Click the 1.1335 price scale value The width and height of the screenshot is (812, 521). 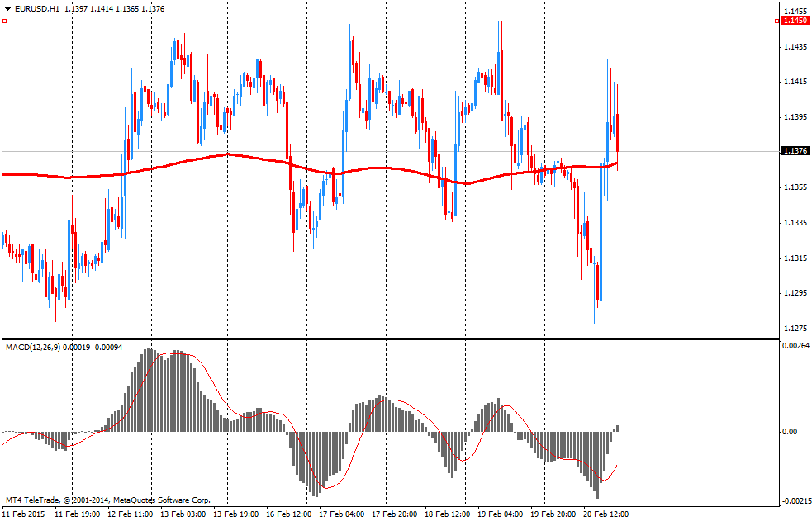click(x=794, y=223)
